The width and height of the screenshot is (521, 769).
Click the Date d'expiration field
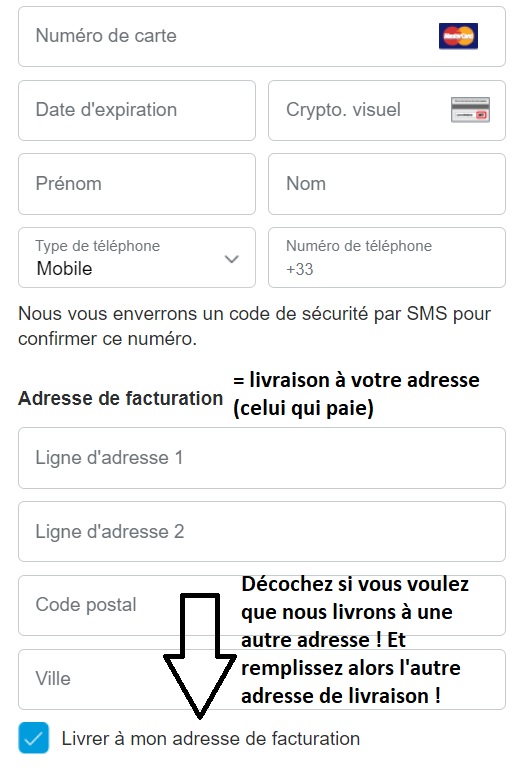pos(137,110)
